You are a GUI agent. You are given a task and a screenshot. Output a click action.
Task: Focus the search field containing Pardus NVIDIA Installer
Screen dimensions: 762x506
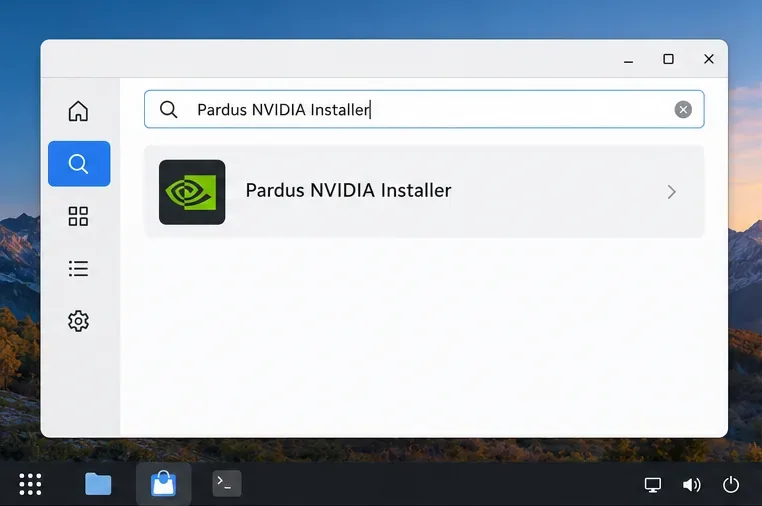[424, 109]
